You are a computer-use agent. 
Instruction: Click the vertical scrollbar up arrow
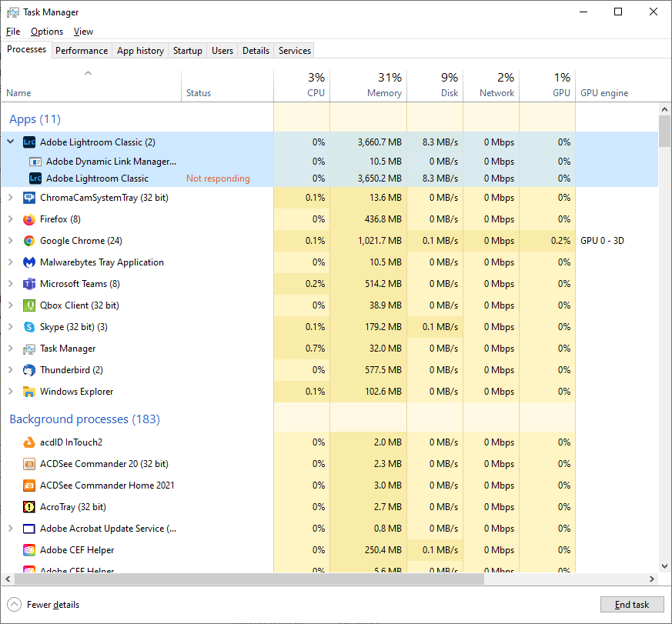[665, 109]
